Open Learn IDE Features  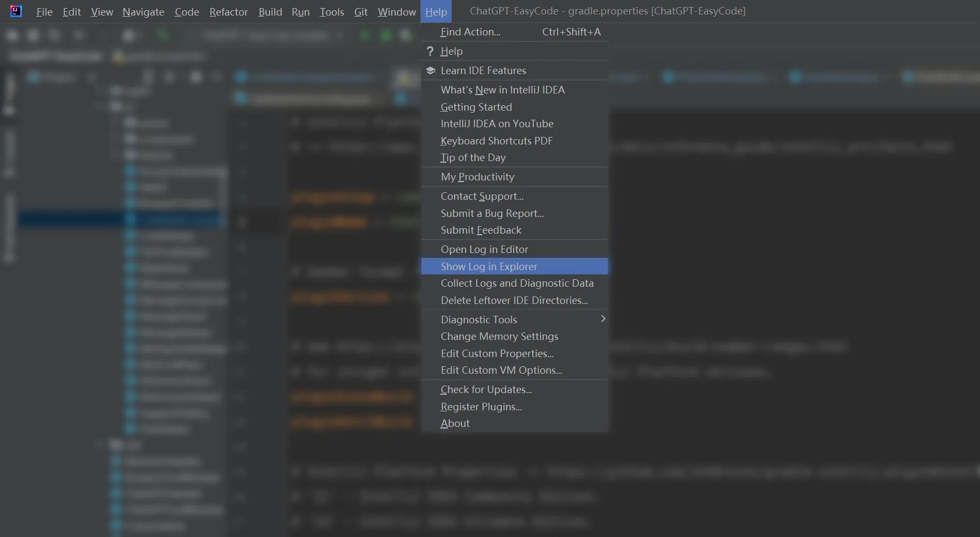click(x=514, y=70)
